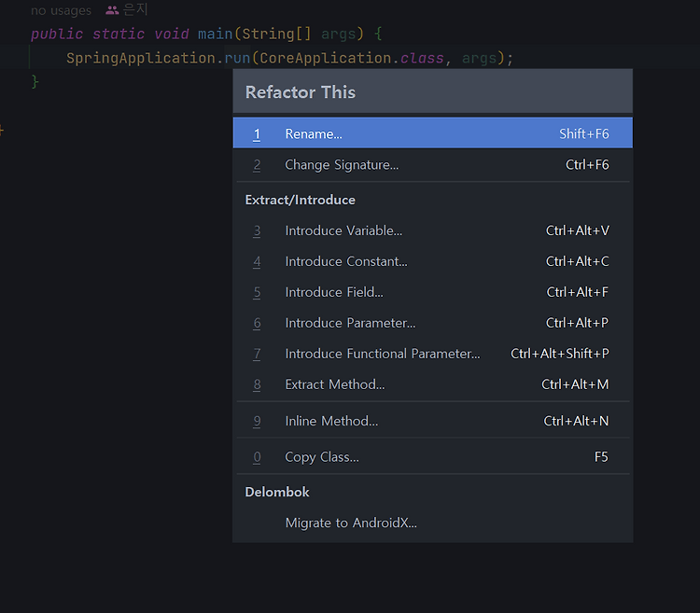Image resolution: width=700 pixels, height=613 pixels.
Task: Click the code author people icon
Action: (x=112, y=10)
